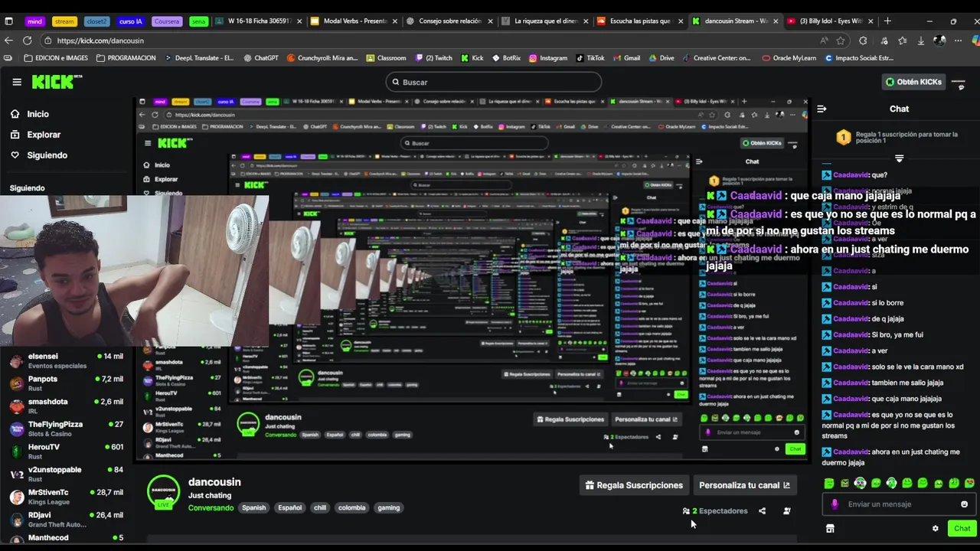Select the Spanish tag
The height and width of the screenshot is (551, 980).
coord(253,507)
